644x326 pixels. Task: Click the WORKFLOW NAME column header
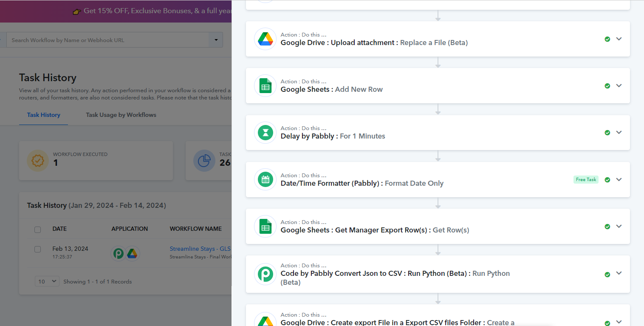pos(196,229)
